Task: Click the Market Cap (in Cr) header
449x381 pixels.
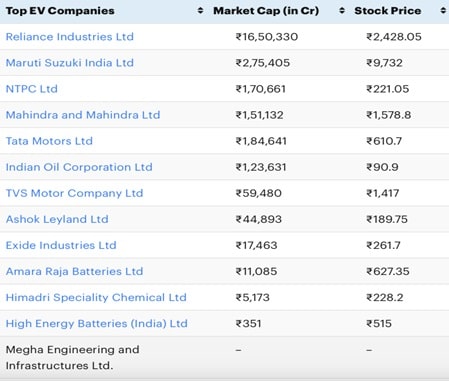Action: click(x=266, y=11)
